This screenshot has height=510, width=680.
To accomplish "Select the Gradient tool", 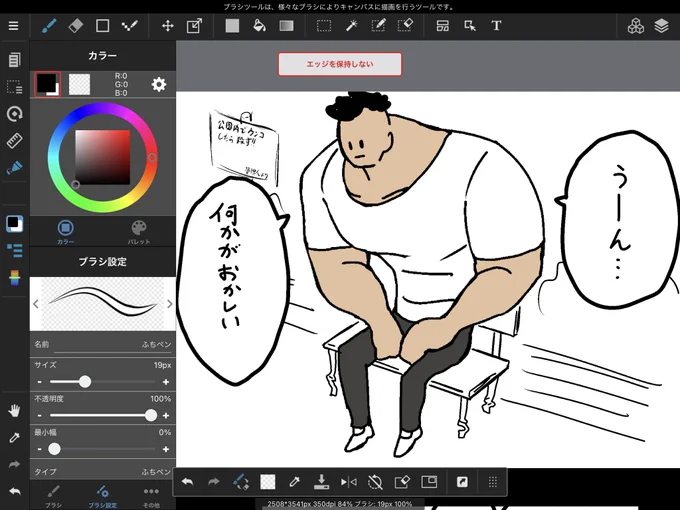I will click(286, 26).
